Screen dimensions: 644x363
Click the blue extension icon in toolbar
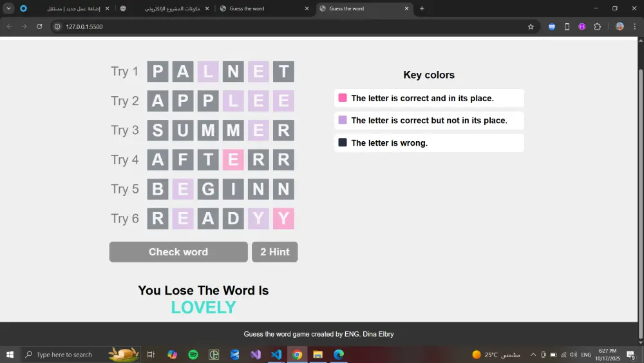(x=552, y=26)
